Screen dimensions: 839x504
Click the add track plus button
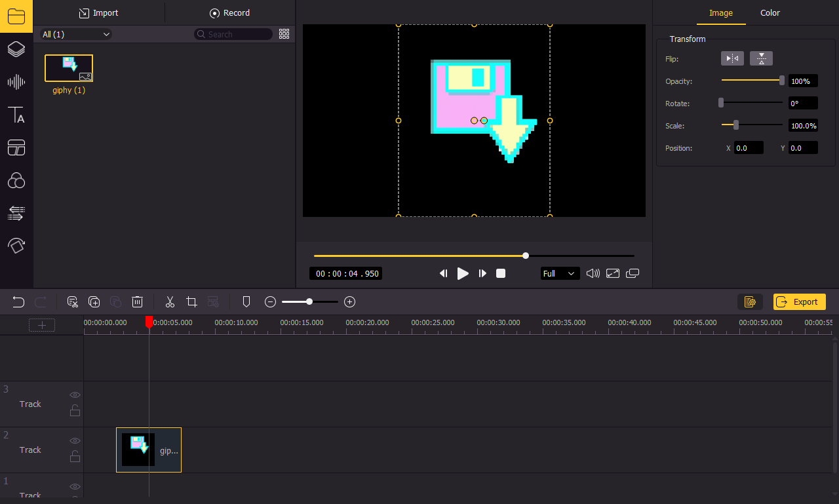tap(42, 325)
